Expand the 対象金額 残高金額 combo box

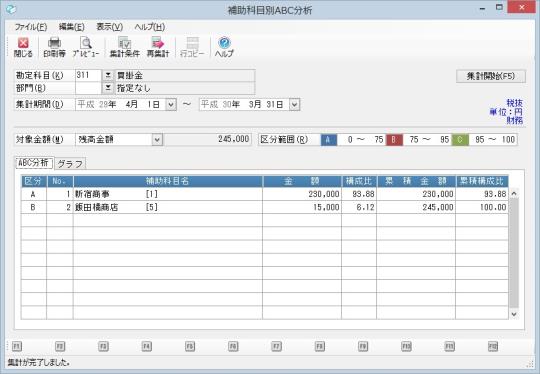pyautogui.click(x=157, y=139)
